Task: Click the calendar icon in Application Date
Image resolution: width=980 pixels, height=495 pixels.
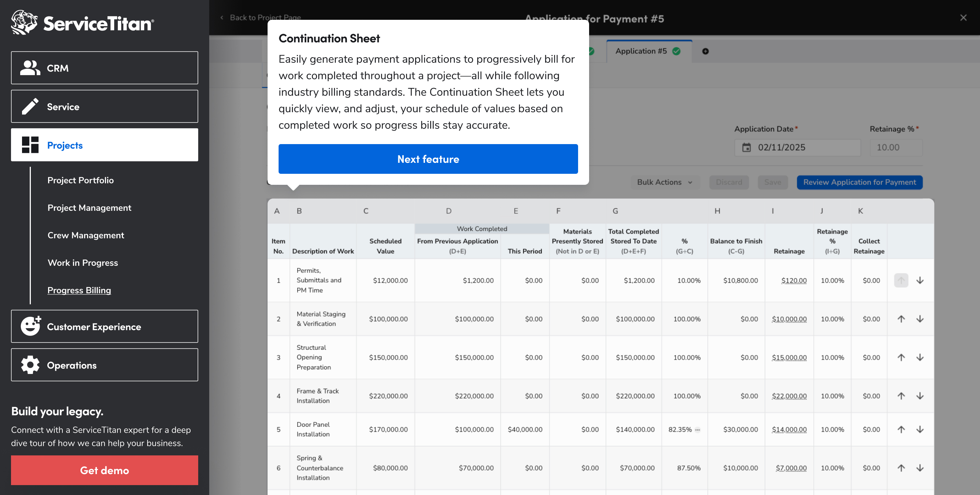Action: click(747, 147)
